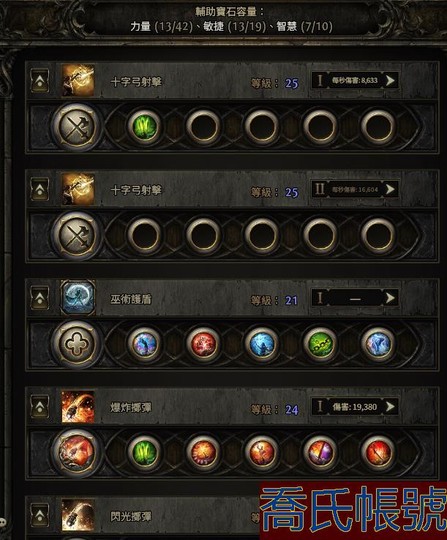The height and width of the screenshot is (540, 447).
Task: Click first empty socket of second 十字弓射擊
Action: coord(145,235)
